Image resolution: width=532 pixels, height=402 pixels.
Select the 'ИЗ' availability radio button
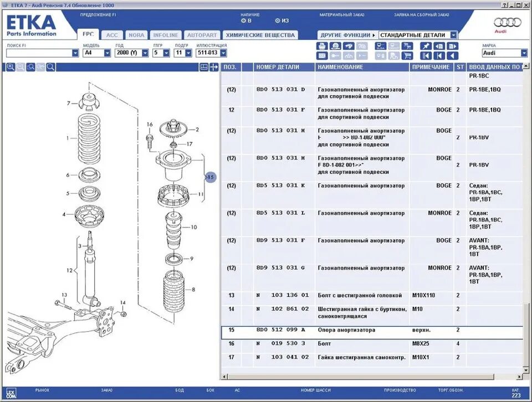point(278,20)
